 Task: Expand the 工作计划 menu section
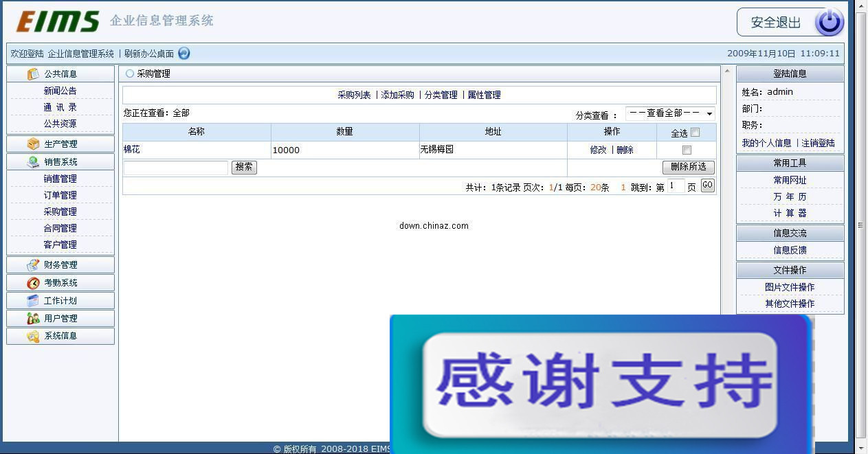pyautogui.click(x=60, y=300)
